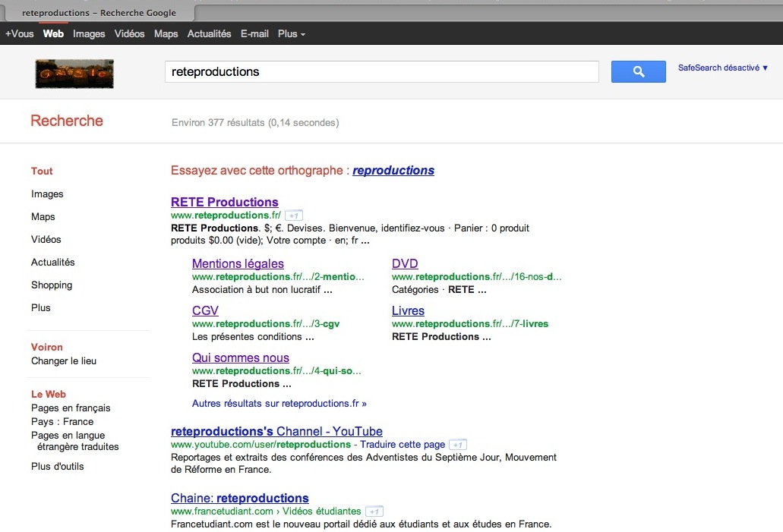Switch to Images in top navigation bar

pyautogui.click(x=89, y=33)
